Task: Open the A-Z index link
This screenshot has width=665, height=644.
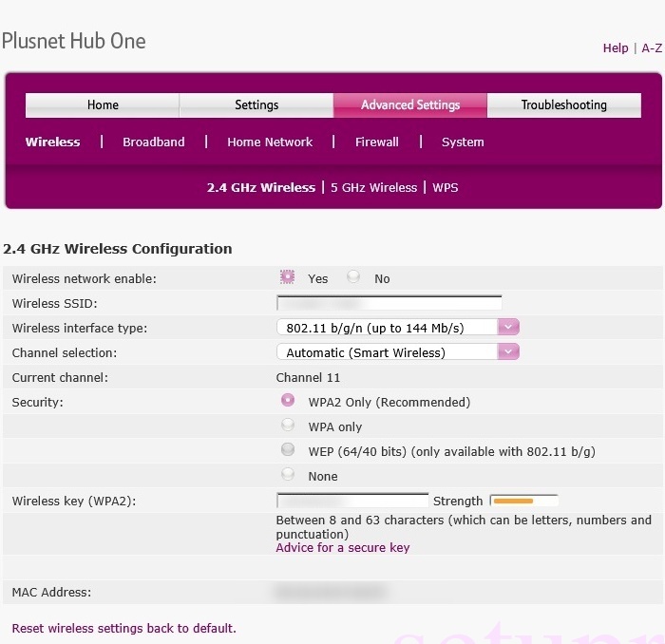Action: (x=652, y=47)
